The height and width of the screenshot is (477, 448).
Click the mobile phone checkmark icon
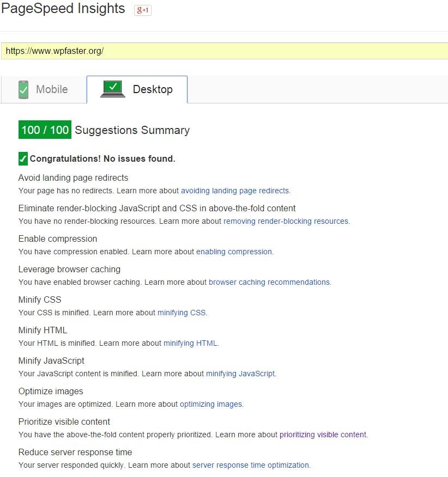(23, 90)
